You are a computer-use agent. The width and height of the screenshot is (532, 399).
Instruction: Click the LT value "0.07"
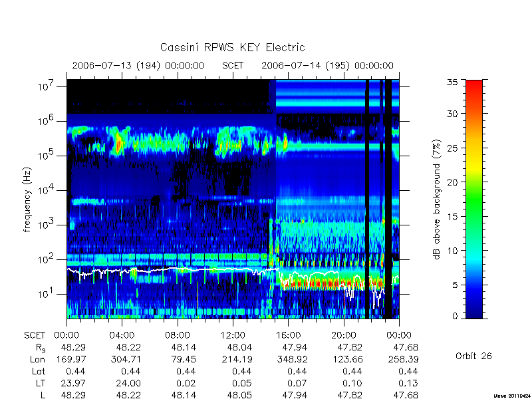tap(297, 383)
